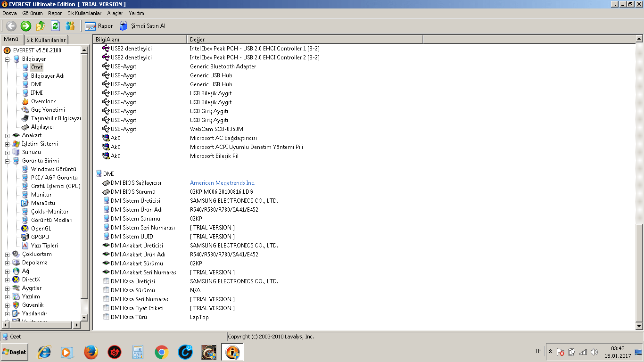
Task: Open Grafik İşlemci (GPU) entry
Action: [56, 186]
